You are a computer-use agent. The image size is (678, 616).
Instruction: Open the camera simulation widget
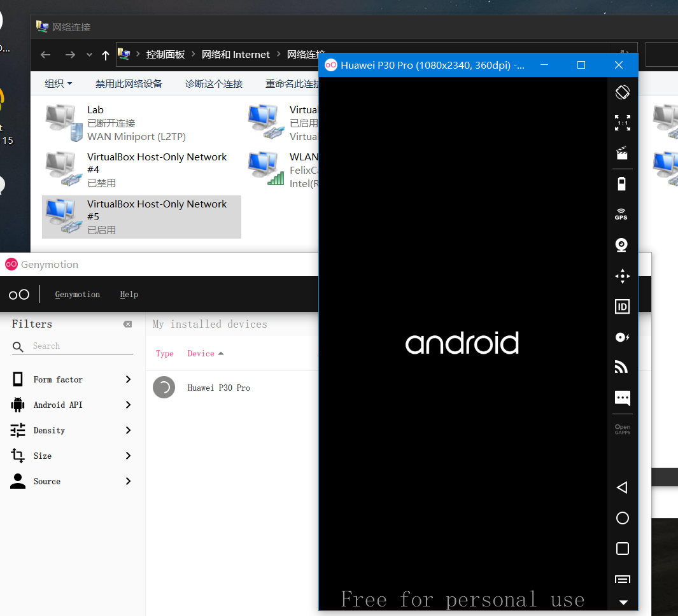point(622,245)
